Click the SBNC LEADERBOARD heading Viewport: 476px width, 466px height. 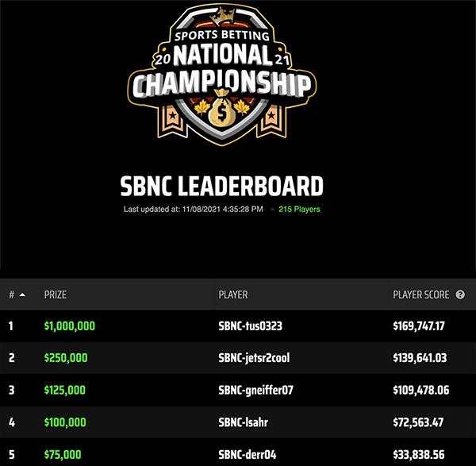tap(221, 187)
